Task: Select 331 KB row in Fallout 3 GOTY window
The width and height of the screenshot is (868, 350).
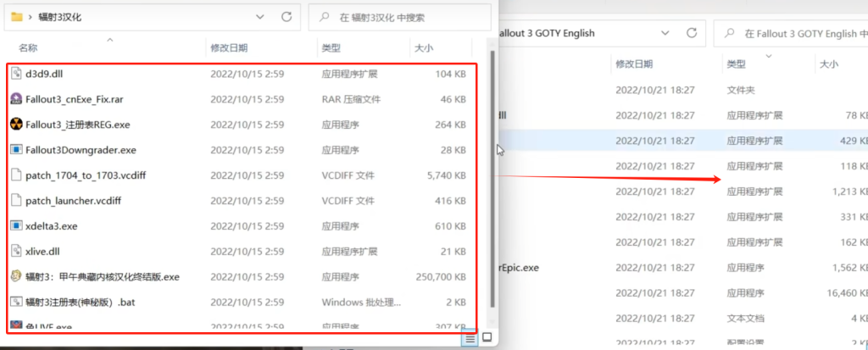Action: point(683,217)
